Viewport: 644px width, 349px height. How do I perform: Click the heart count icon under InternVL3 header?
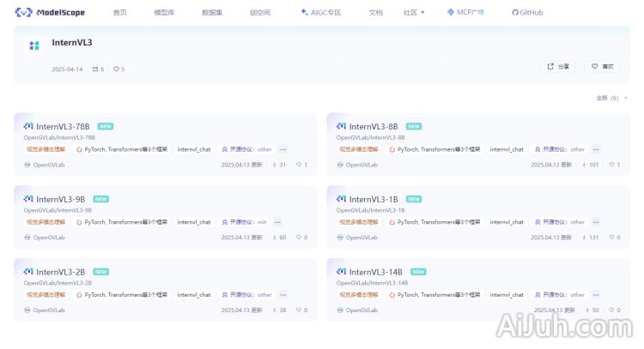[116, 69]
